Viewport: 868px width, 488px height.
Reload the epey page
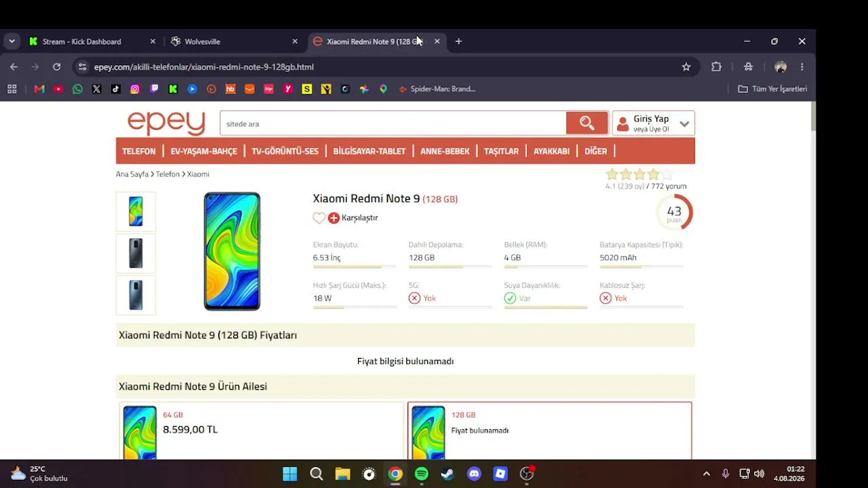(57, 67)
